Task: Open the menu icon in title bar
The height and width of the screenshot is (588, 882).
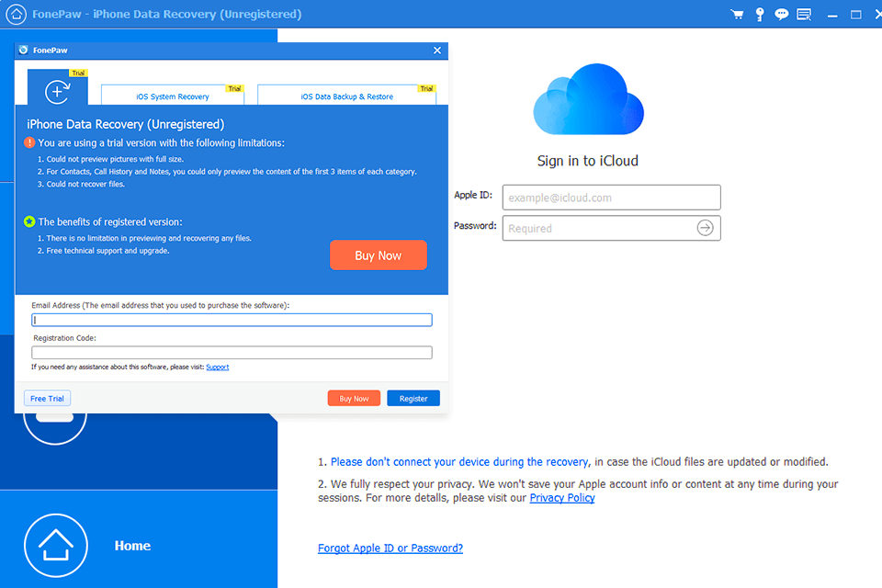Action: click(x=804, y=15)
